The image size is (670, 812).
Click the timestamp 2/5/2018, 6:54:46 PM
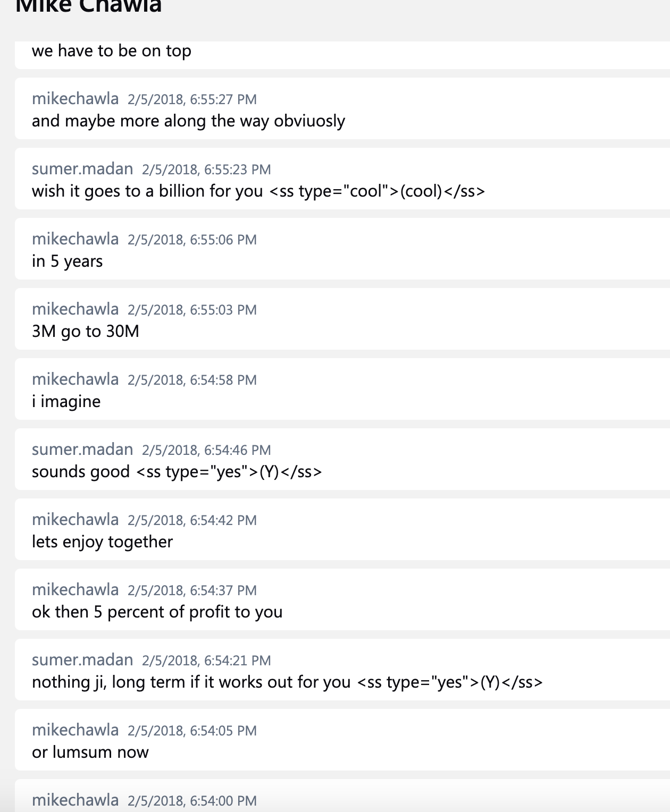pos(206,450)
